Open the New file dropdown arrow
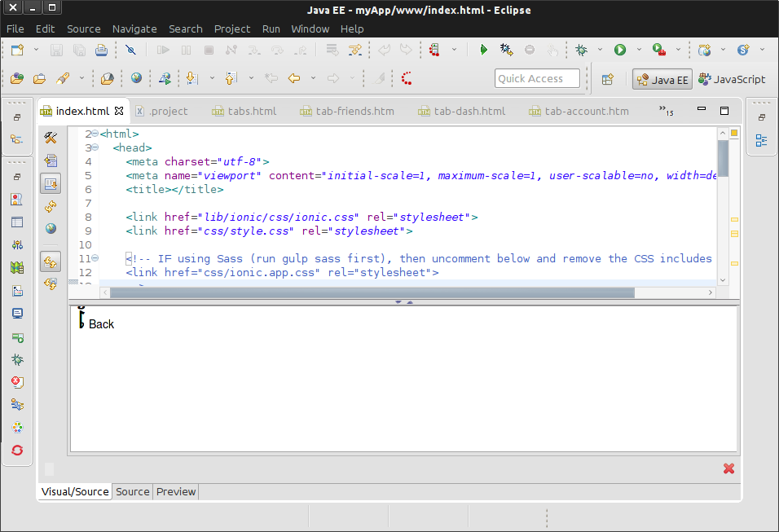This screenshot has height=532, width=779. [36, 50]
